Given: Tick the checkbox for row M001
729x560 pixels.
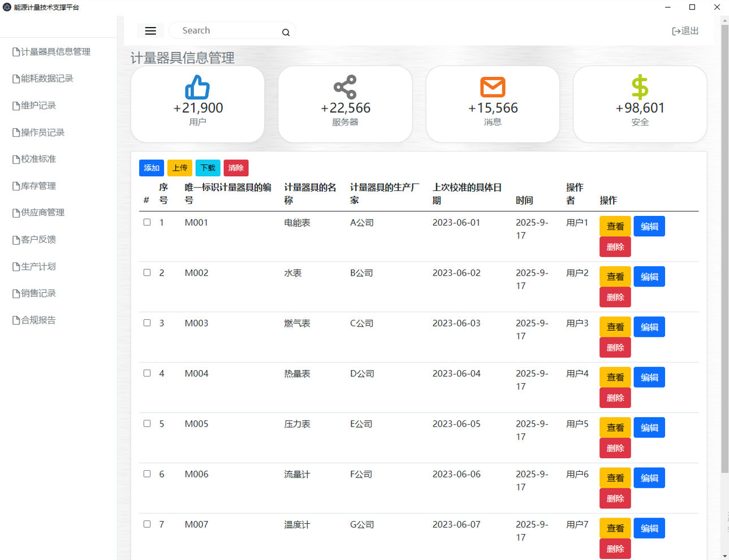Looking at the screenshot, I should point(147,223).
